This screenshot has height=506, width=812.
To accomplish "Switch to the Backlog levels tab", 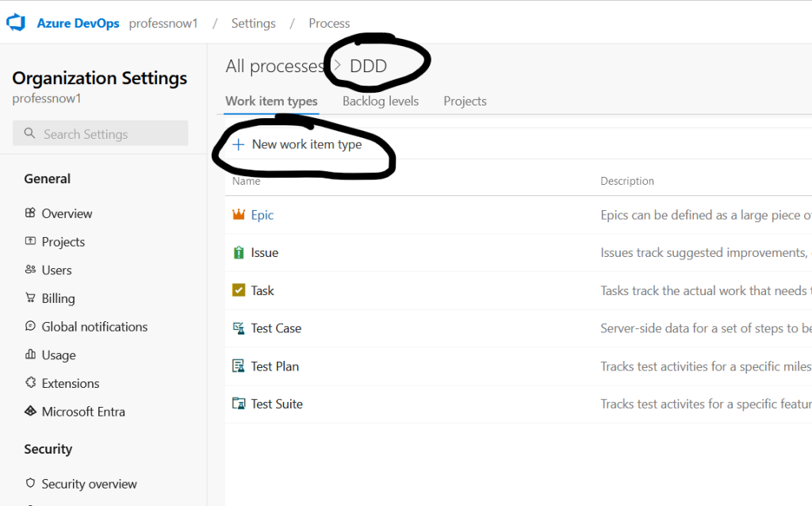I will coord(380,102).
